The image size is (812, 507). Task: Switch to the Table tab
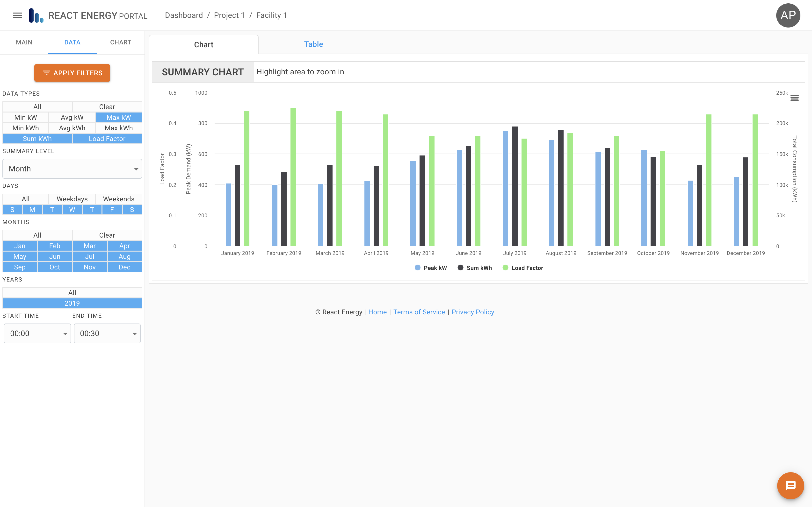pos(313,44)
